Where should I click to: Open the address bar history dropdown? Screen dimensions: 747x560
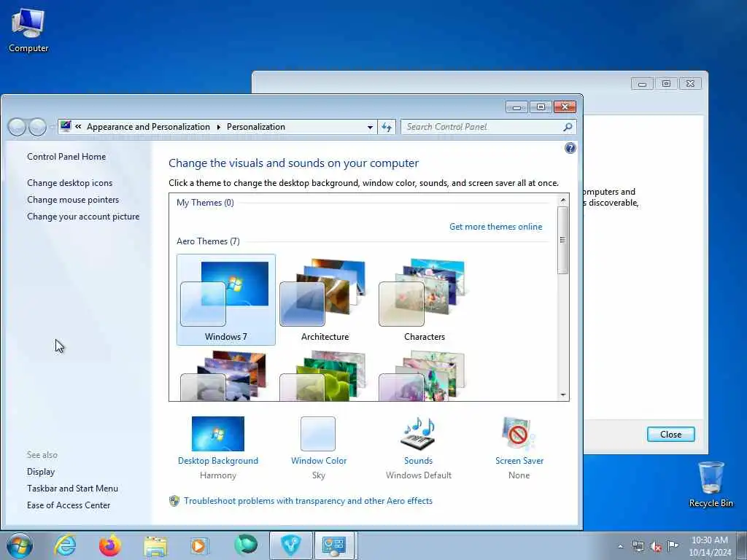coord(370,127)
